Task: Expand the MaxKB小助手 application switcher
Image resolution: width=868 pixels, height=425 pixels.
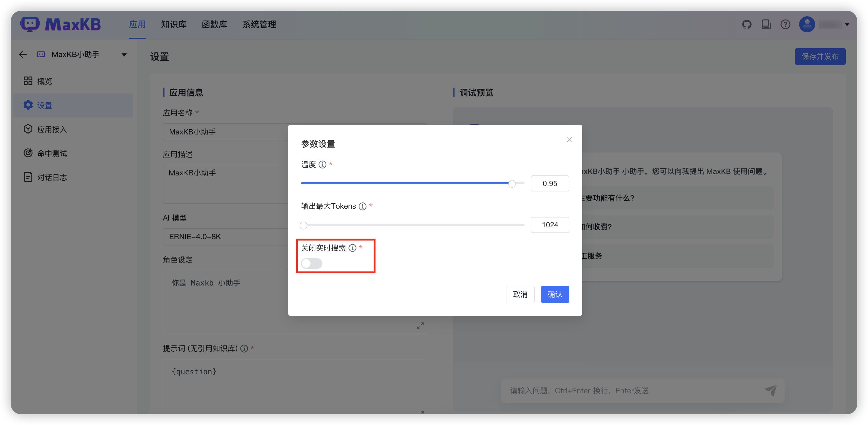Action: click(x=124, y=55)
